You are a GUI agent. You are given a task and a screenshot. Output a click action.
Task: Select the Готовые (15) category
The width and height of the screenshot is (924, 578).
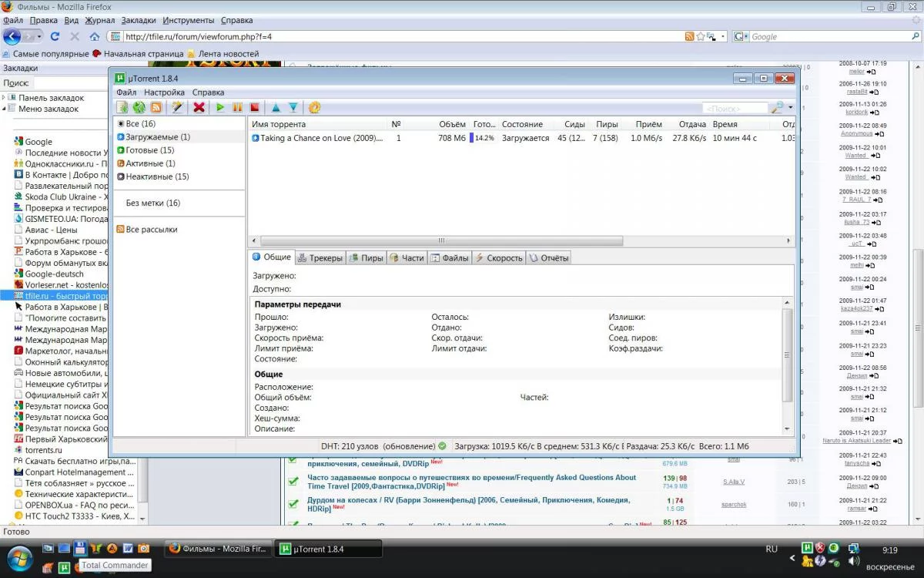(149, 150)
